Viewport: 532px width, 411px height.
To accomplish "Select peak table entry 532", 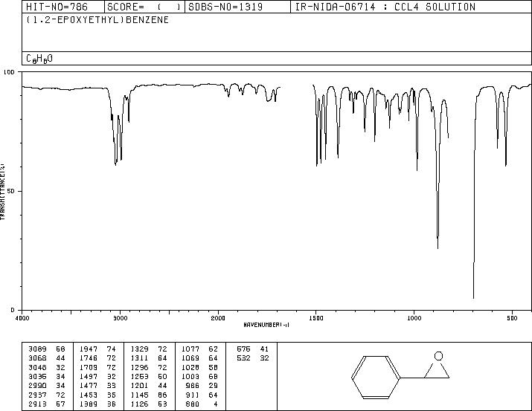I will (243, 358).
